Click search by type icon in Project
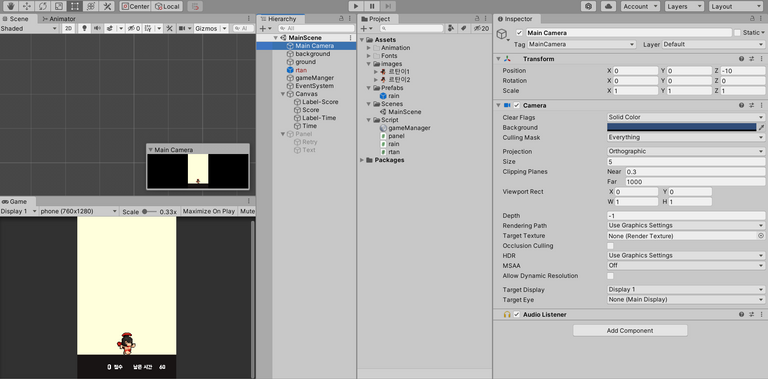768x379 pixels. (x=451, y=29)
